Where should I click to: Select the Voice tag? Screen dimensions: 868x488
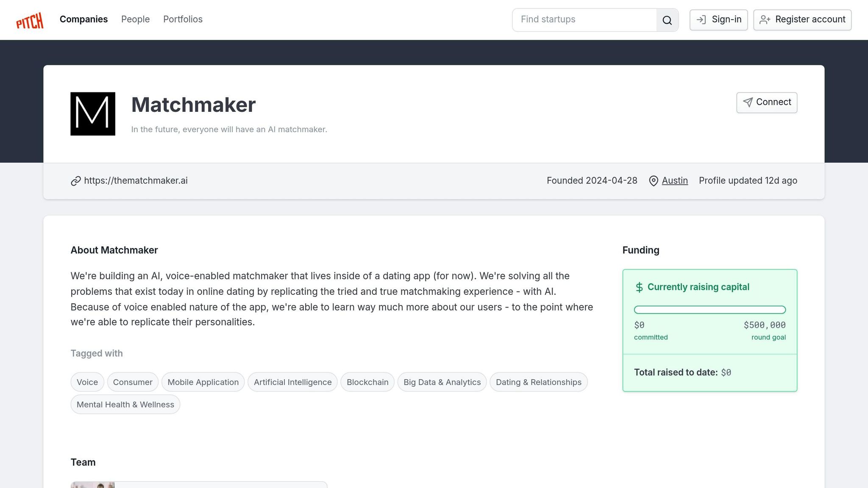87,382
